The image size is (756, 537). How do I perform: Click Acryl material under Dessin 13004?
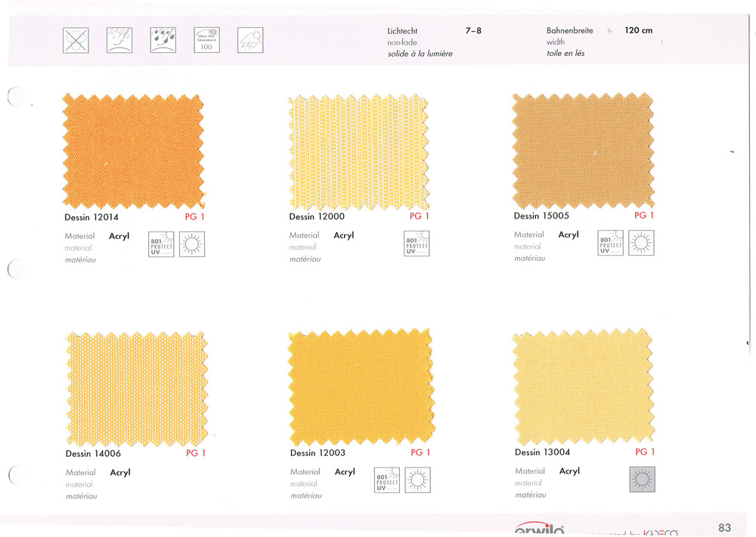[569, 471]
